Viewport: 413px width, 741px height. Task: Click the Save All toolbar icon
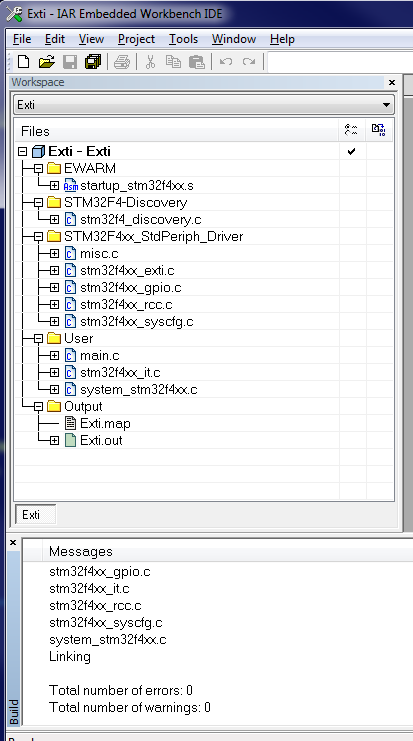coord(93,61)
